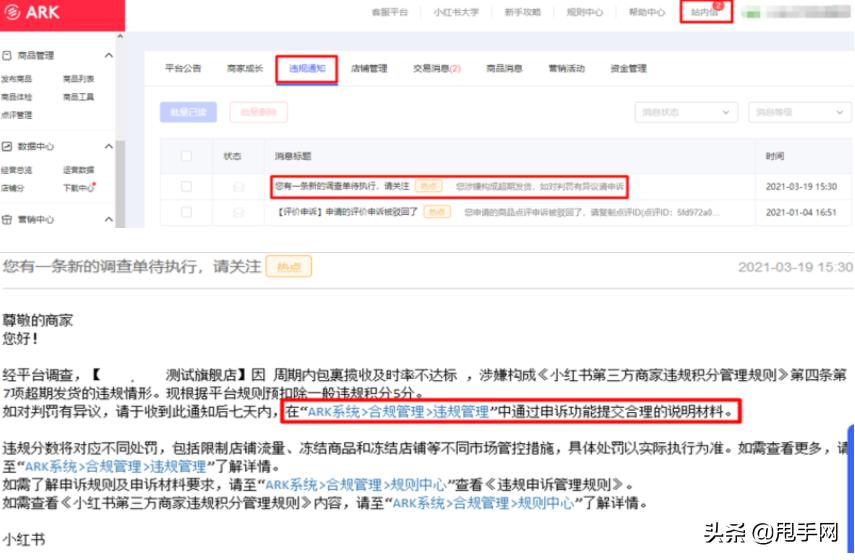Click the 热点 tag in message detail header
Image resolution: width=855 pixels, height=560 pixels.
(x=288, y=267)
